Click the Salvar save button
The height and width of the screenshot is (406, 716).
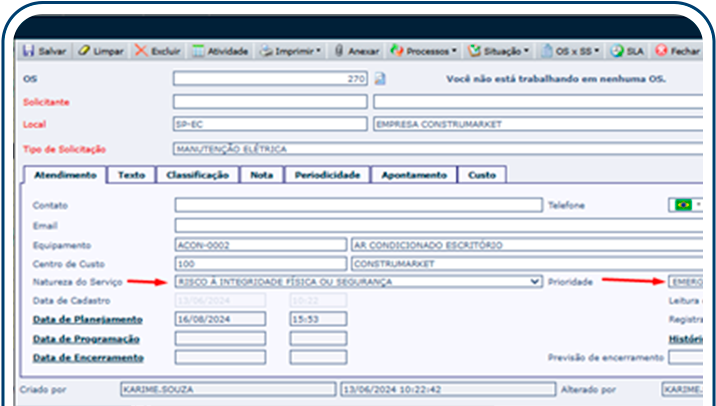point(44,50)
